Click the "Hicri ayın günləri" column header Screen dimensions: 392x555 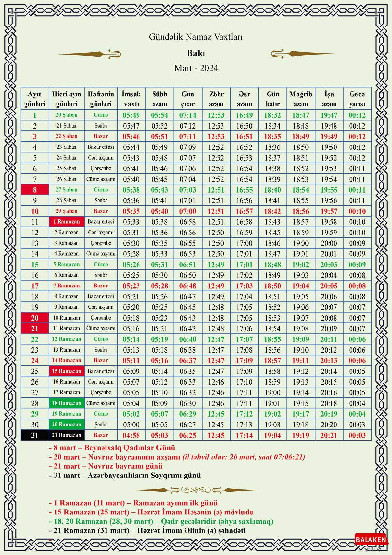pyautogui.click(x=67, y=99)
